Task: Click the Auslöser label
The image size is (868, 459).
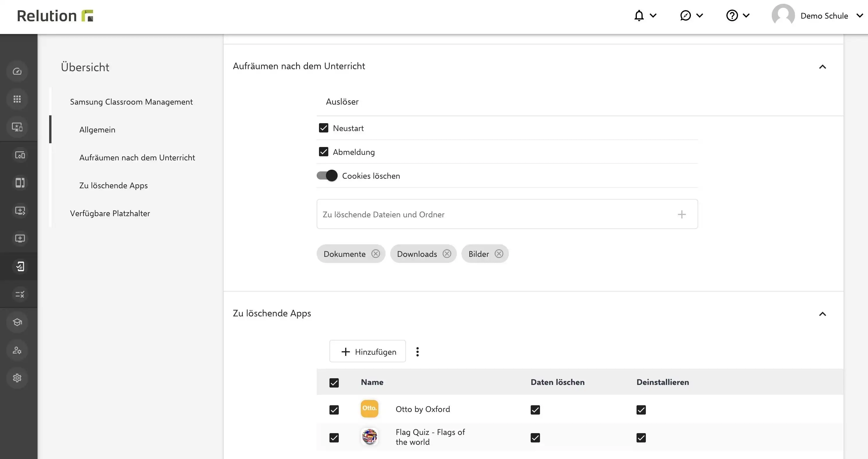Action: 342,101
